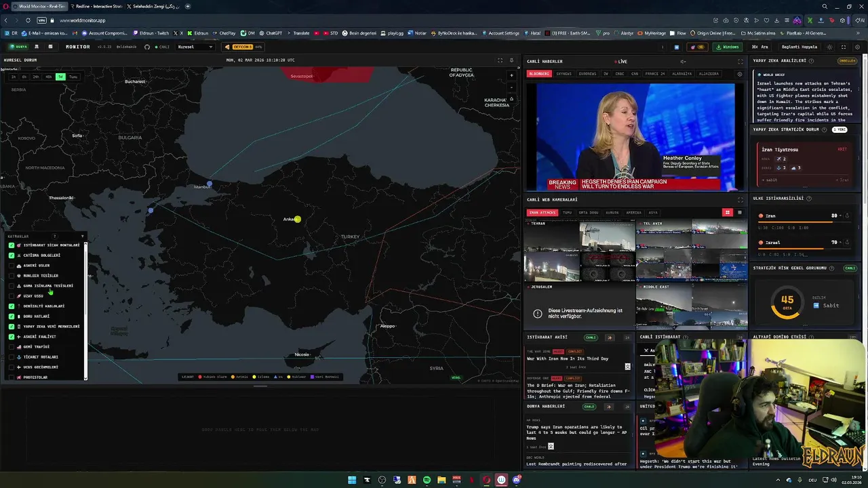Zoom in on the map
868x488 pixels.
(511, 75)
